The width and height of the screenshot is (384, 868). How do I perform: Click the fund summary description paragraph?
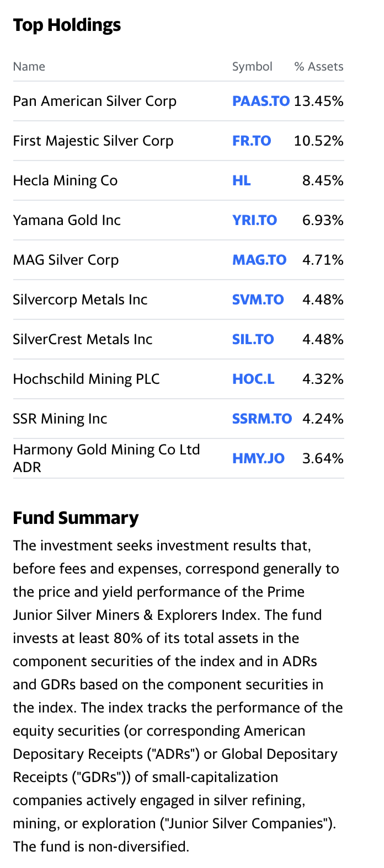(x=178, y=695)
